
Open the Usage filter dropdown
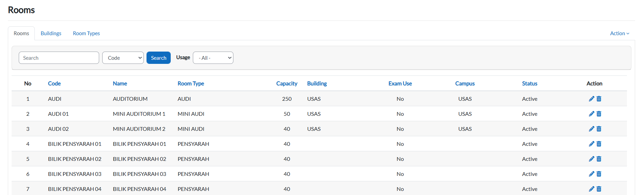213,58
